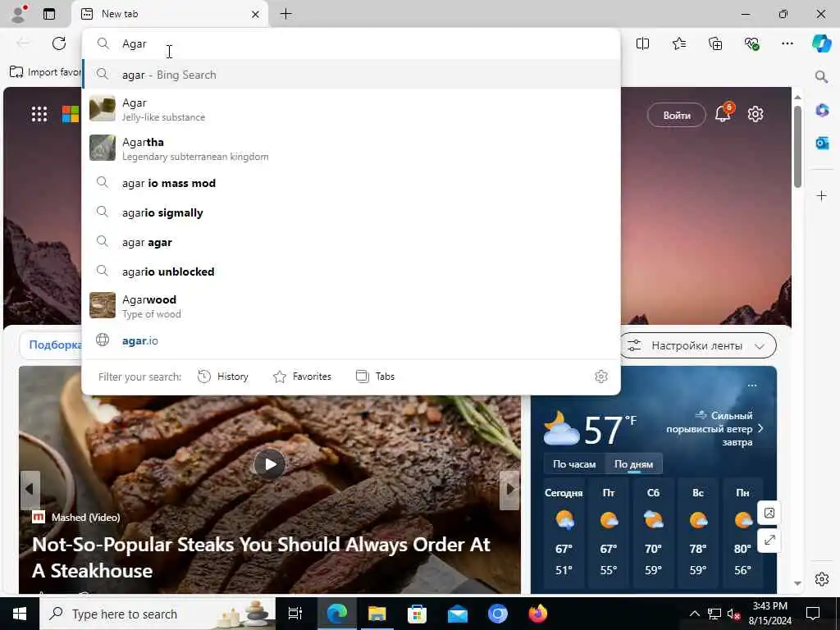Viewport: 840px width, 630px height.
Task: Select the Agartha suggestion
Action: click(x=351, y=148)
